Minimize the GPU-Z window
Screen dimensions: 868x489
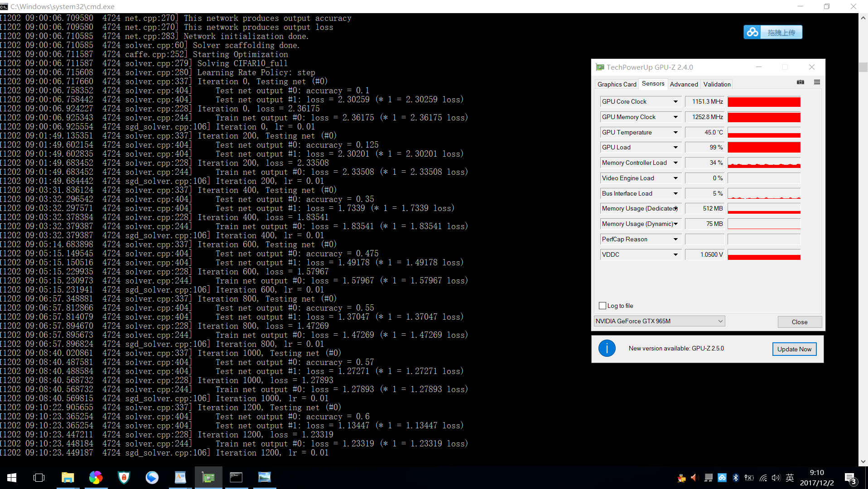point(759,67)
